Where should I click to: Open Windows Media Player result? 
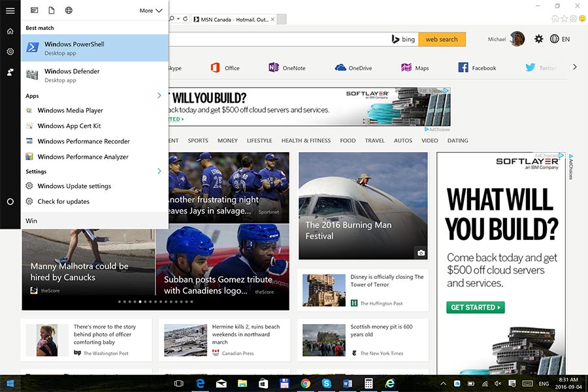click(95, 110)
